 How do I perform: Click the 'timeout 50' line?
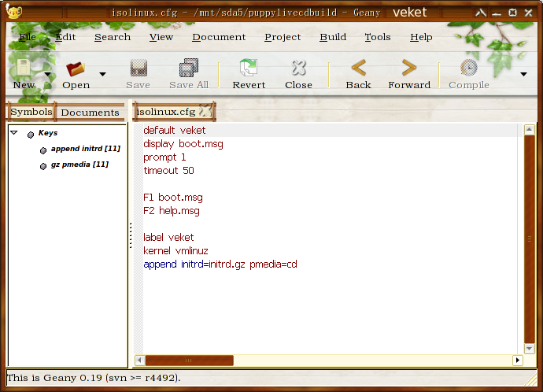pyautogui.click(x=168, y=171)
